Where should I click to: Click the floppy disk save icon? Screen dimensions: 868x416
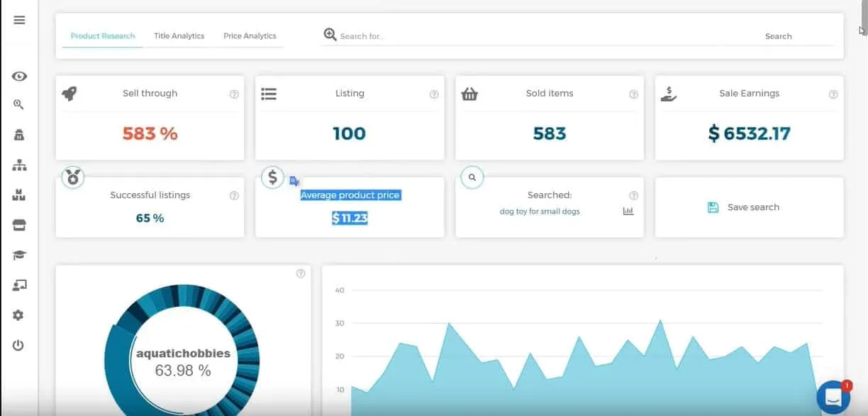pyautogui.click(x=713, y=207)
